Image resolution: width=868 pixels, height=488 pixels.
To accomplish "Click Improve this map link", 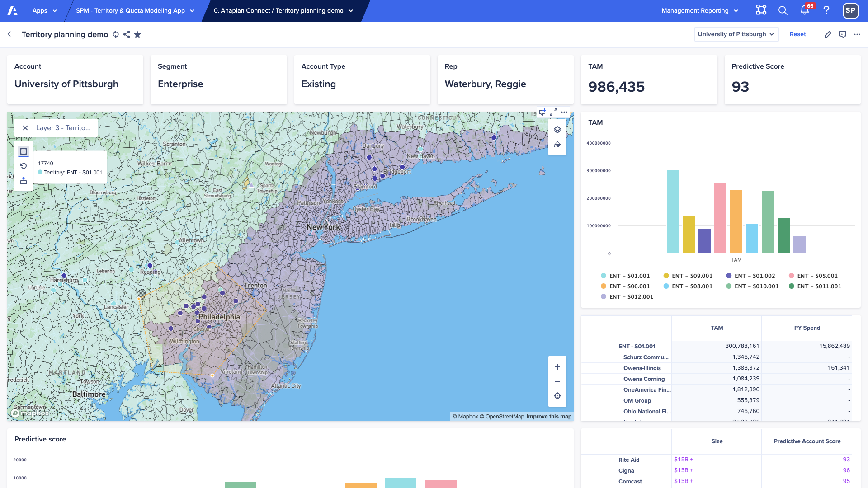I will [x=548, y=417].
